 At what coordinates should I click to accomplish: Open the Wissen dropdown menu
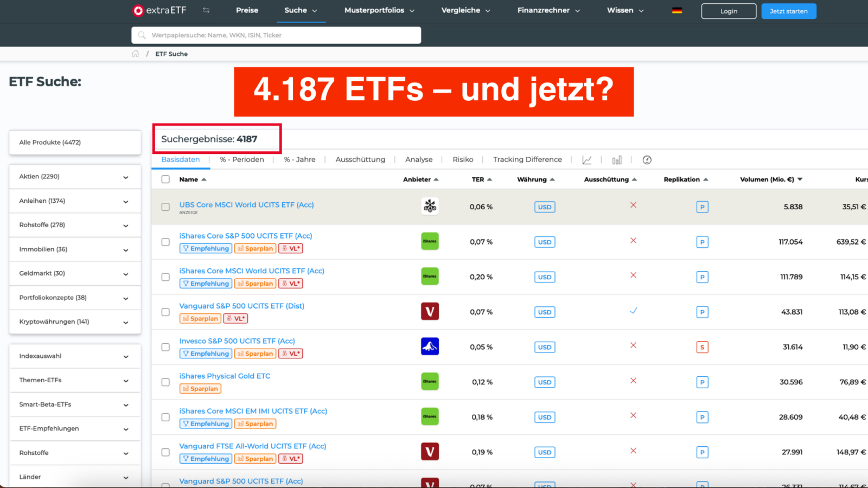point(625,10)
